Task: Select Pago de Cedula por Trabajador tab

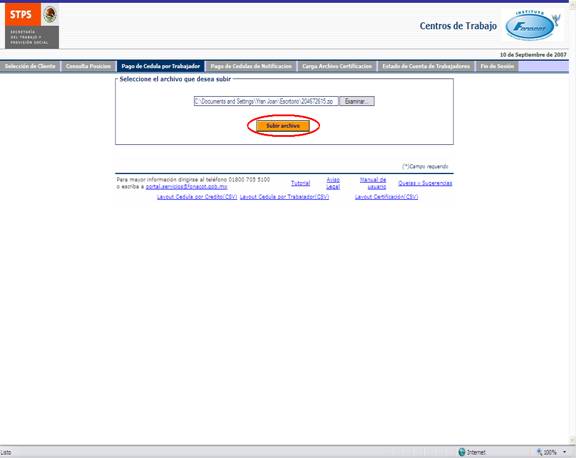Action: 161,66
